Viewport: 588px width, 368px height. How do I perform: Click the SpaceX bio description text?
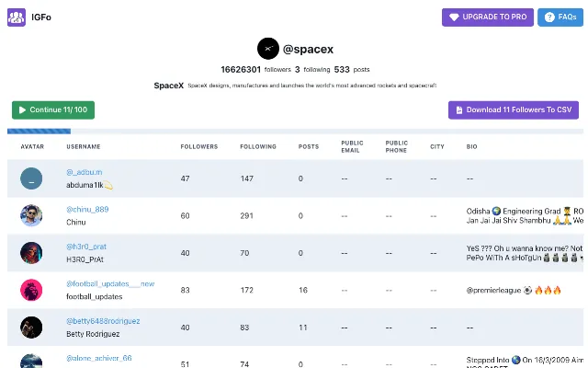312,86
